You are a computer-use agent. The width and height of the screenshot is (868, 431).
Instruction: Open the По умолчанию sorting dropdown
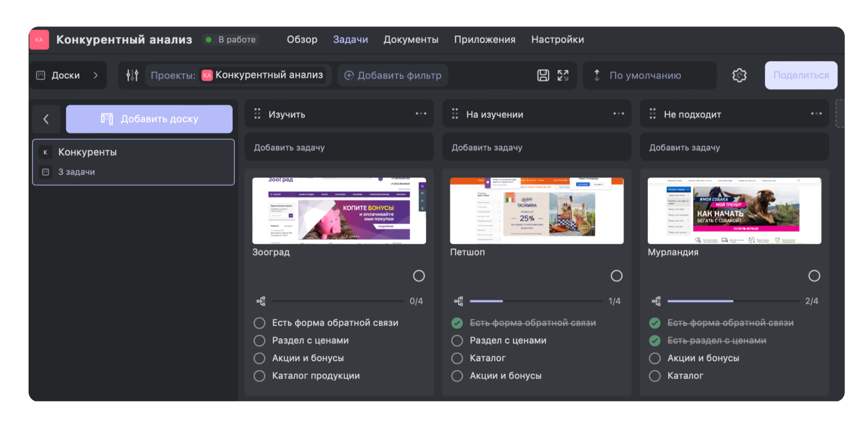(x=645, y=76)
